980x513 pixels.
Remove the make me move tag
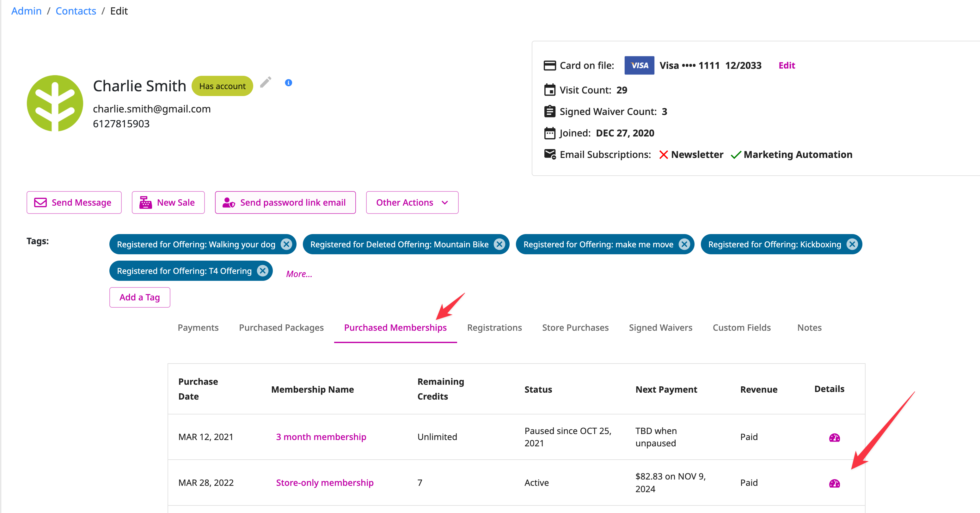click(684, 244)
